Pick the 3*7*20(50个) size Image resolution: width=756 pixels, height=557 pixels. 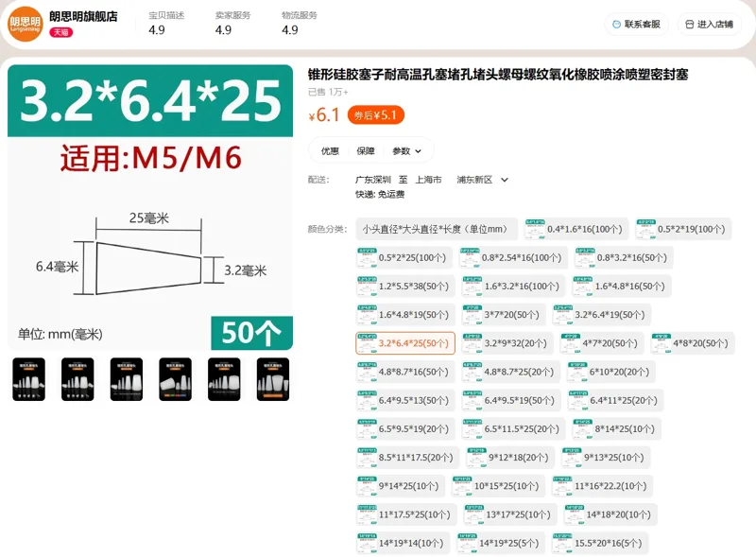tap(504, 315)
